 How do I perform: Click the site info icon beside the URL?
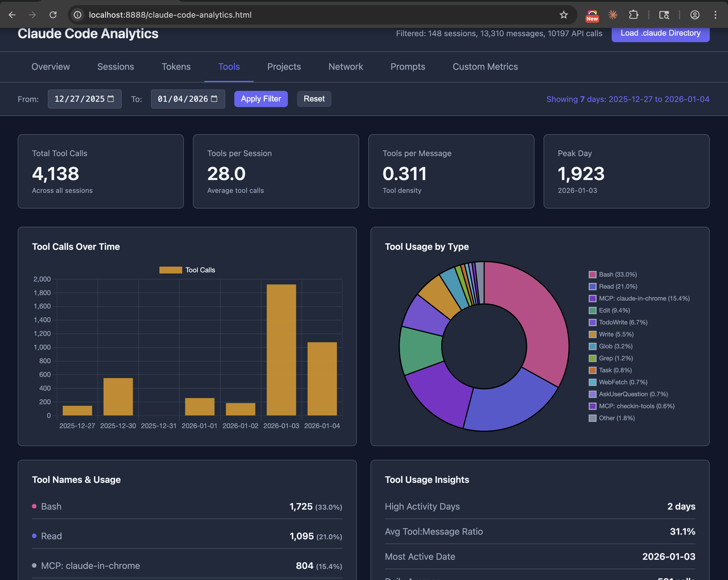click(77, 15)
